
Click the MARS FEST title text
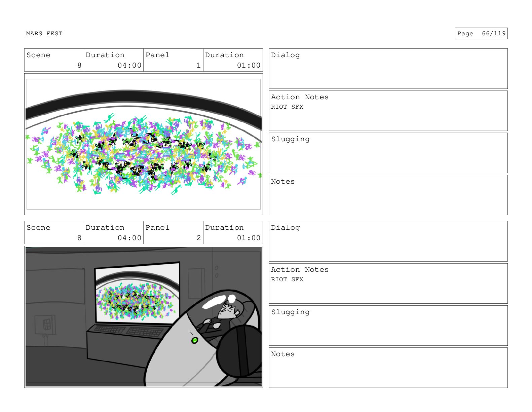44,34
